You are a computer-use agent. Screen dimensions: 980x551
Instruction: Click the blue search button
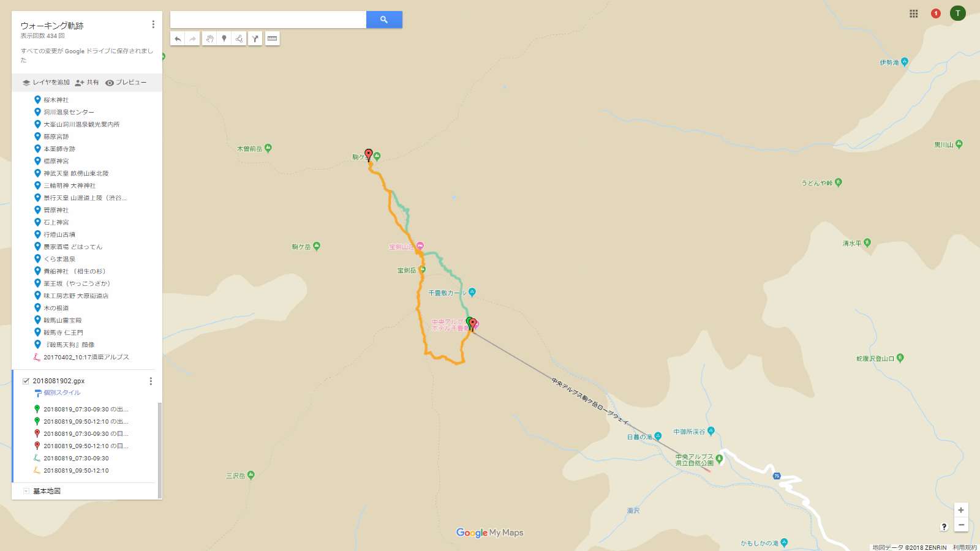pos(384,20)
